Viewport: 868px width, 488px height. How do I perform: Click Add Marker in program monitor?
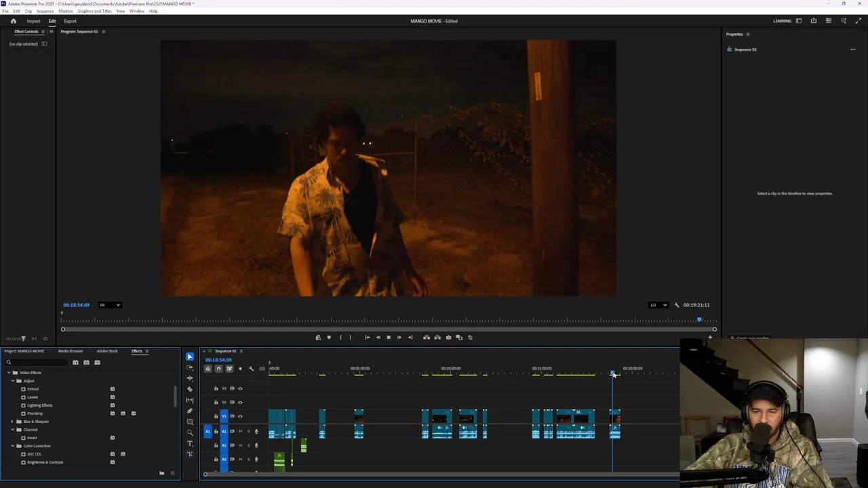[329, 338]
